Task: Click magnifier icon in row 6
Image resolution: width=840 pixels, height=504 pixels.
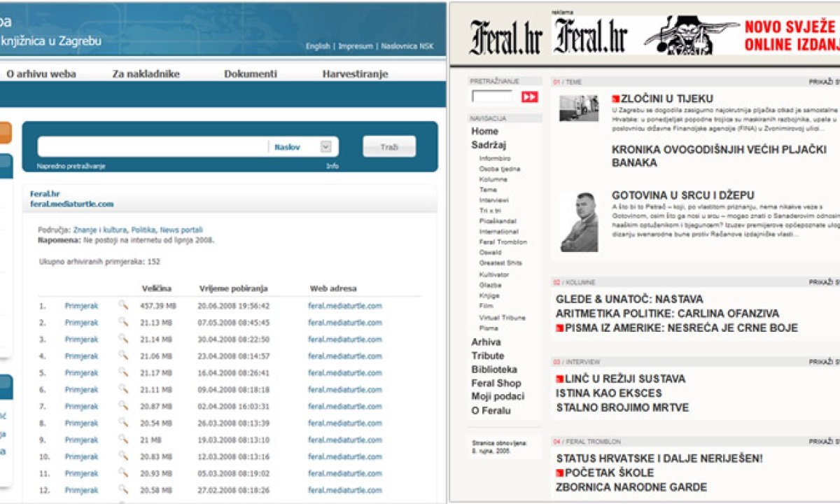Action: pyautogui.click(x=123, y=389)
